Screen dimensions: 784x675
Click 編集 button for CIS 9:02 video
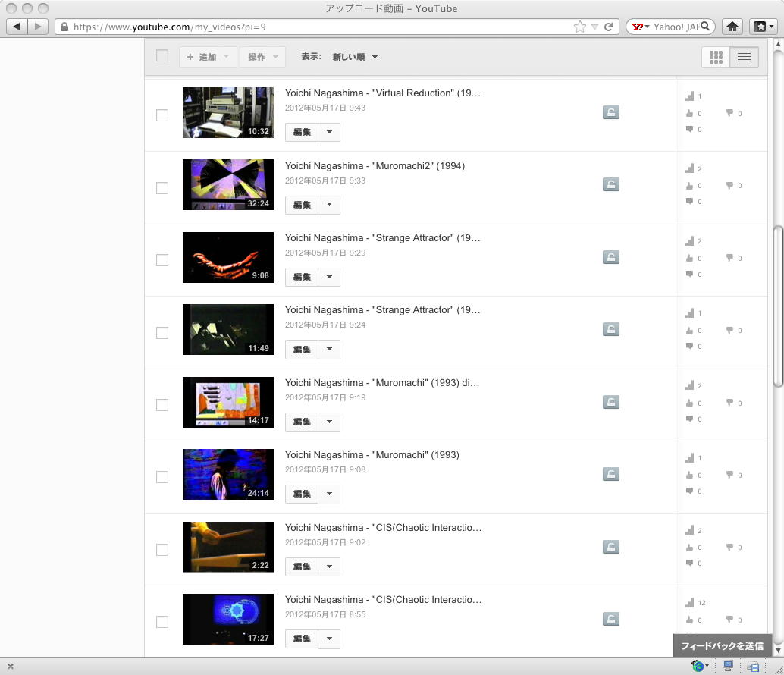click(x=302, y=567)
